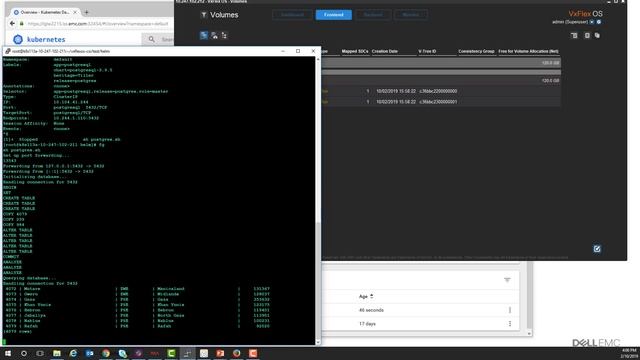Click the browser address bar URL

coord(98,24)
